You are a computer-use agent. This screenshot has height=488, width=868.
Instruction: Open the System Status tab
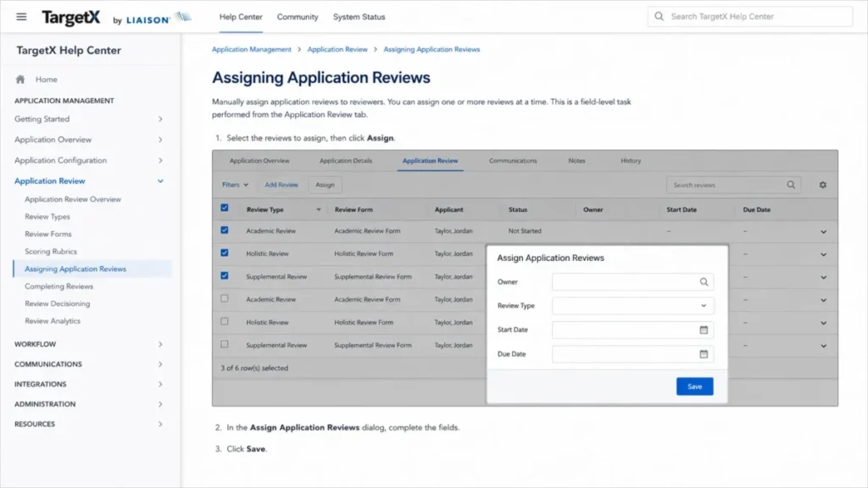click(359, 17)
